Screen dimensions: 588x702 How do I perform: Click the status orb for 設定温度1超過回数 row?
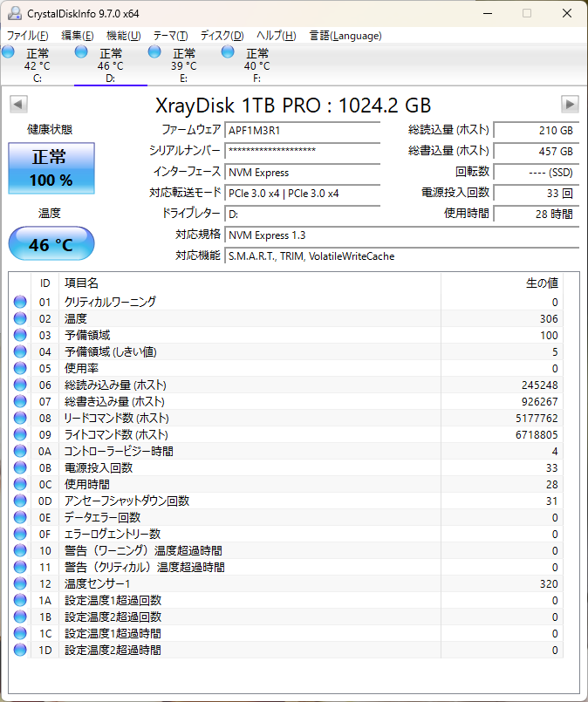(20, 600)
